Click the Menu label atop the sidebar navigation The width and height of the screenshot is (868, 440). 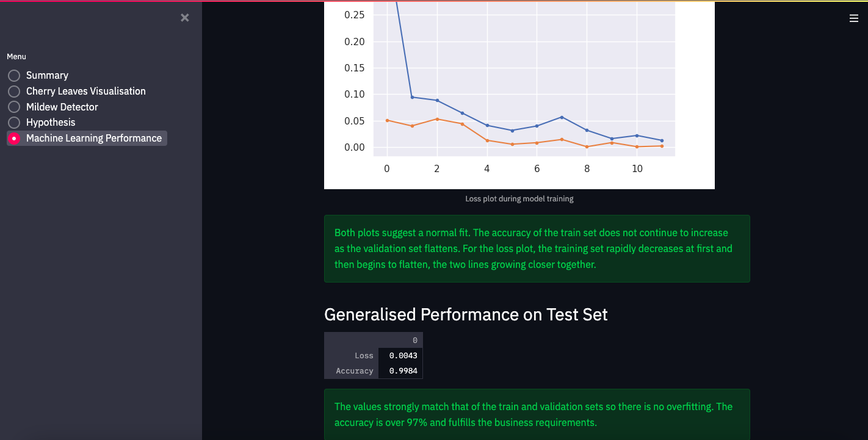tap(16, 56)
